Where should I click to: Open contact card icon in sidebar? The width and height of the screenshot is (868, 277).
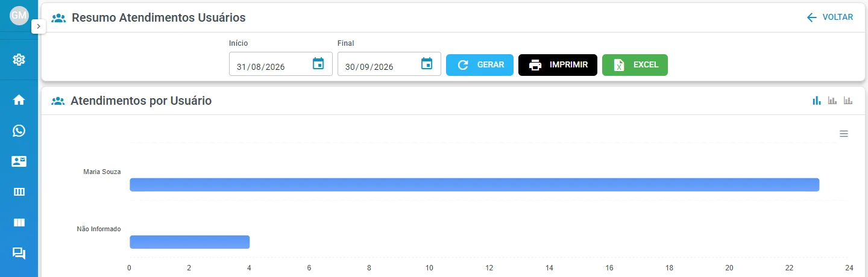point(19,161)
